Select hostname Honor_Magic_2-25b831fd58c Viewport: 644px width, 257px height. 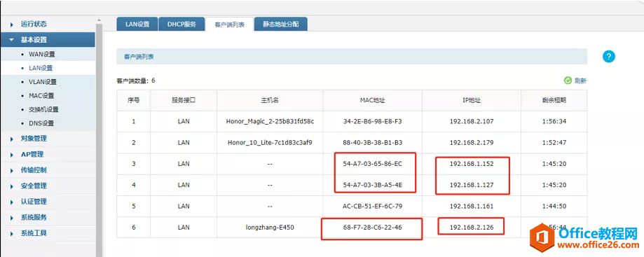pos(270,122)
